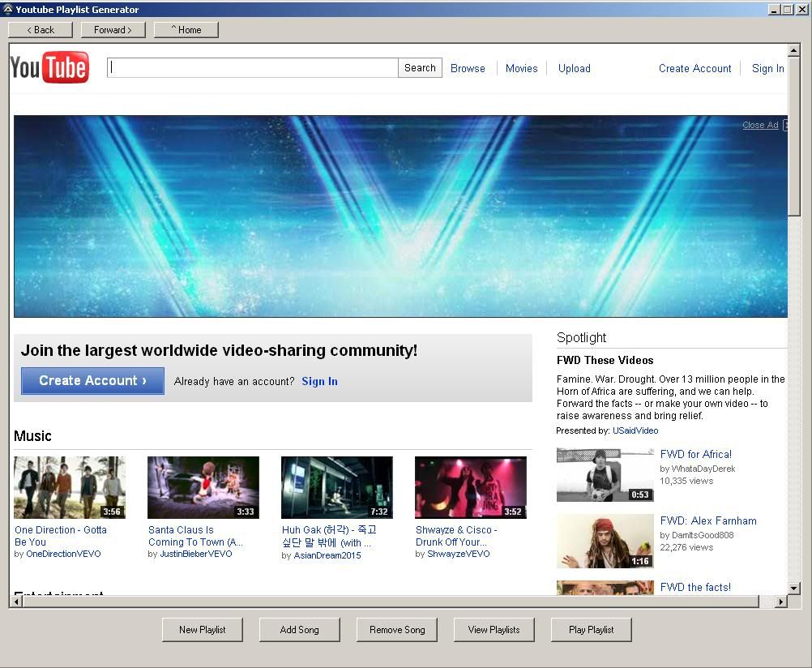Screen dimensions: 812x668
Task: Click the blue V banner advertisement
Action: [400, 216]
